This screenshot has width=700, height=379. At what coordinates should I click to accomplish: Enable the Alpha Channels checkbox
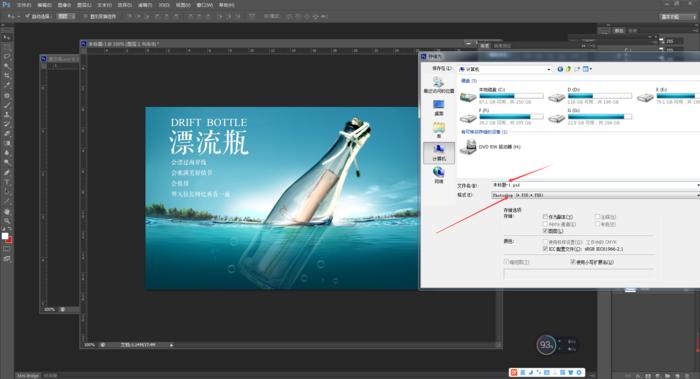click(x=545, y=224)
